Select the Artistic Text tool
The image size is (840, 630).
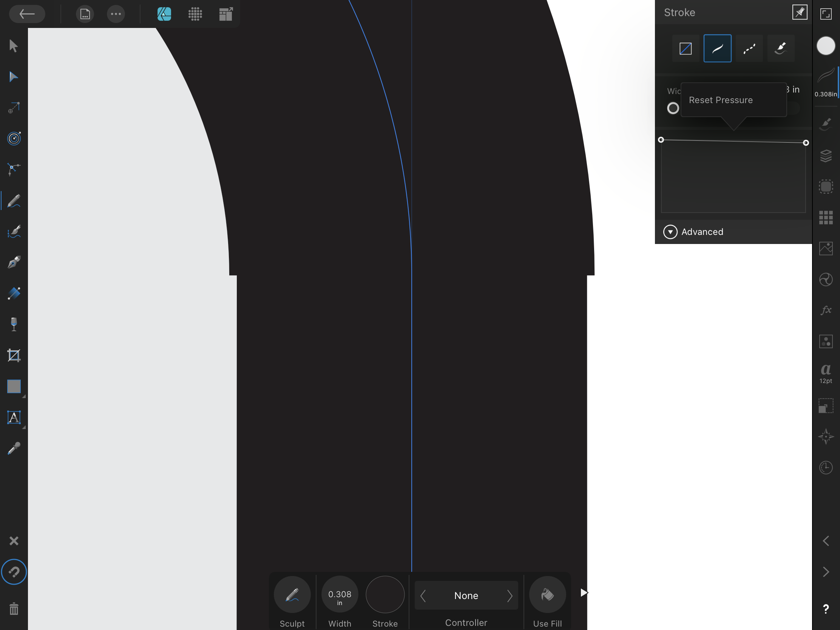14,417
